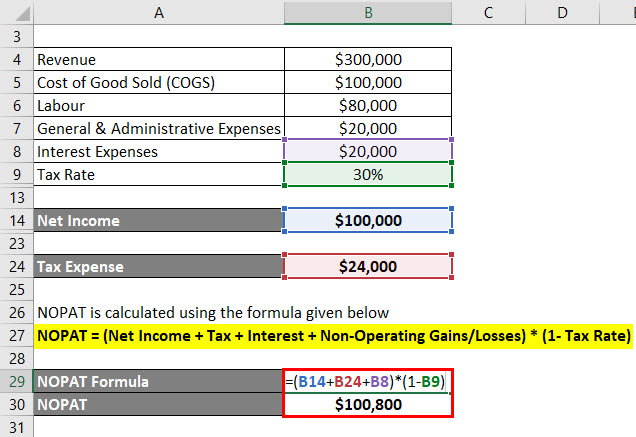Select row 29 header
Image resolution: width=636 pixels, height=437 pixels.
pos(17,382)
